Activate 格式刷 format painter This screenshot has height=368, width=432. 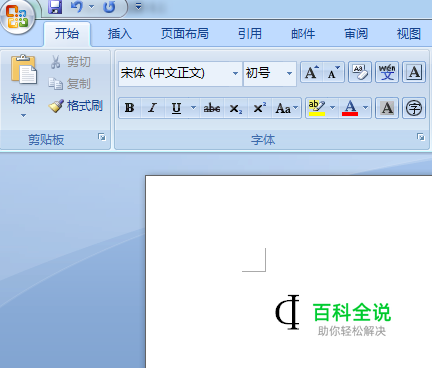click(x=76, y=106)
